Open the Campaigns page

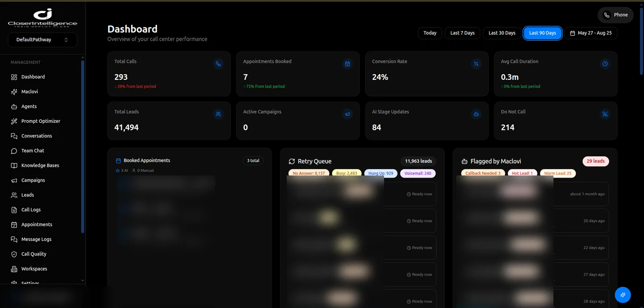pyautogui.click(x=33, y=180)
